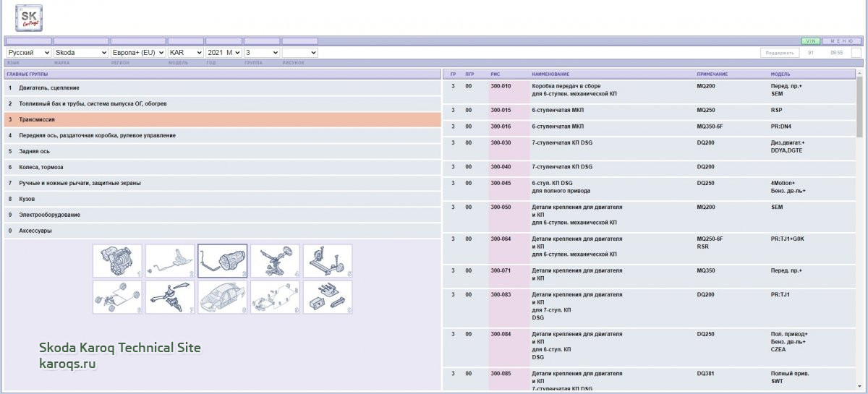The image size is (868, 394).
Task: Open group 0 Аксессуары
Action: (223, 231)
